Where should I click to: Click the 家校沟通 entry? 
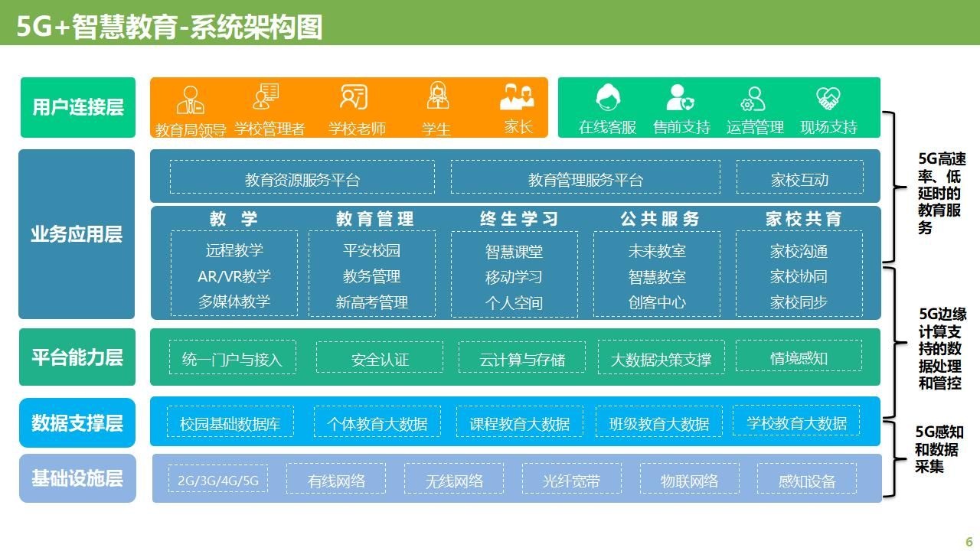point(799,251)
